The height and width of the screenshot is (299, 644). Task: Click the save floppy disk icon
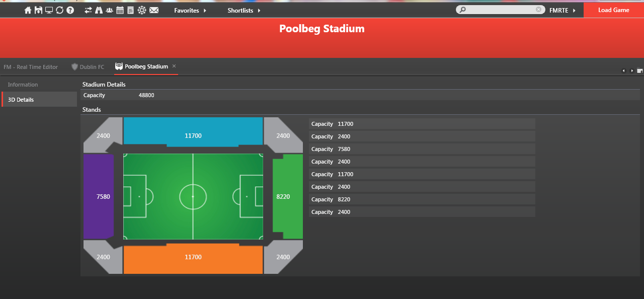tap(38, 10)
